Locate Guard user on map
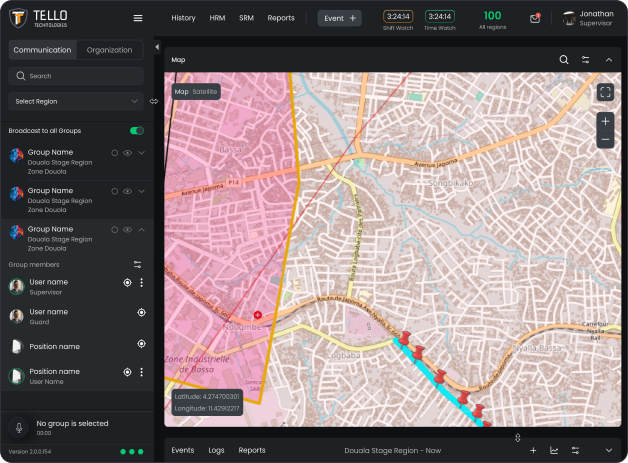The image size is (628, 463). [141, 312]
